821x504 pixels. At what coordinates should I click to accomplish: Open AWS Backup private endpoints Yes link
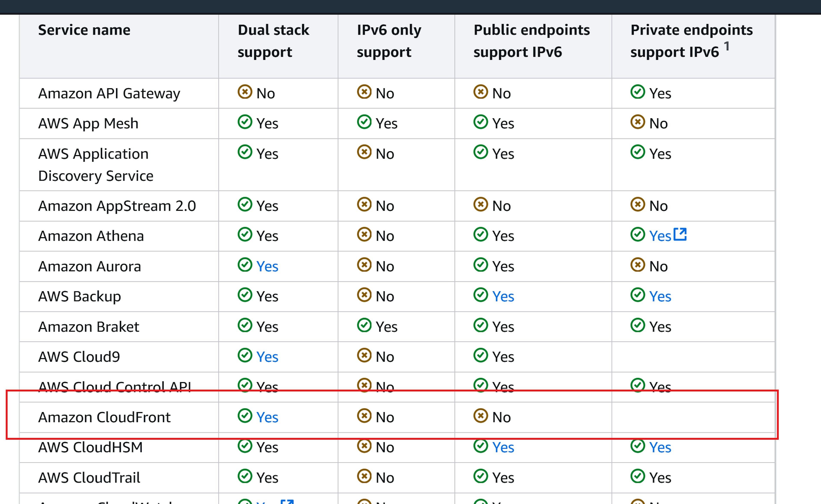(x=660, y=296)
